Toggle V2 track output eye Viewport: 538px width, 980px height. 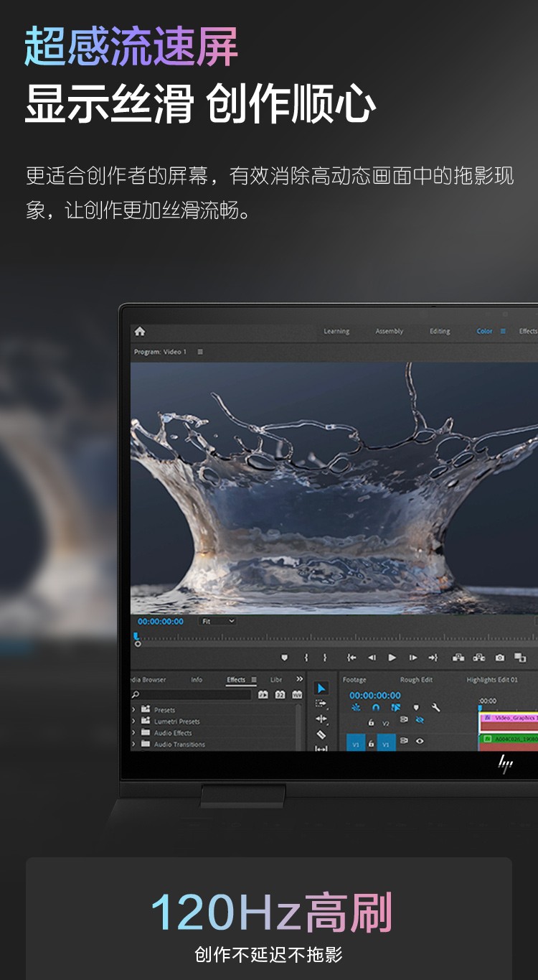[x=420, y=719]
